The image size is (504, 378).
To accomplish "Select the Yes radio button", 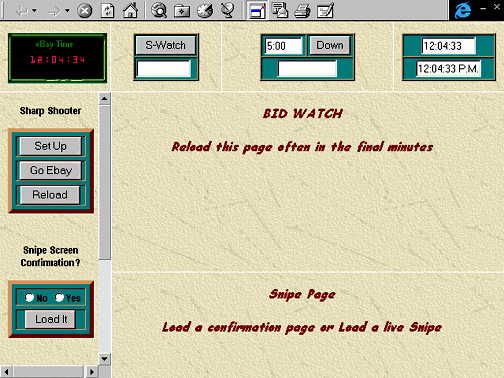I will click(x=59, y=297).
